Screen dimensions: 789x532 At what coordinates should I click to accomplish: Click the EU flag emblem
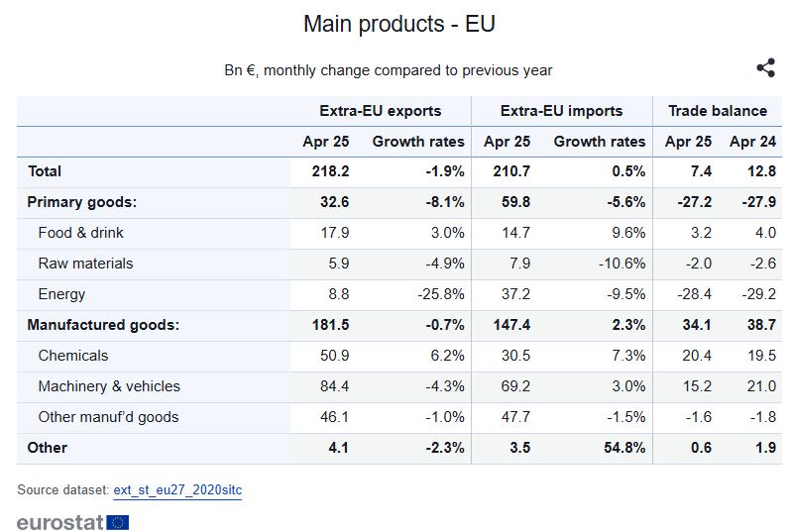118,522
